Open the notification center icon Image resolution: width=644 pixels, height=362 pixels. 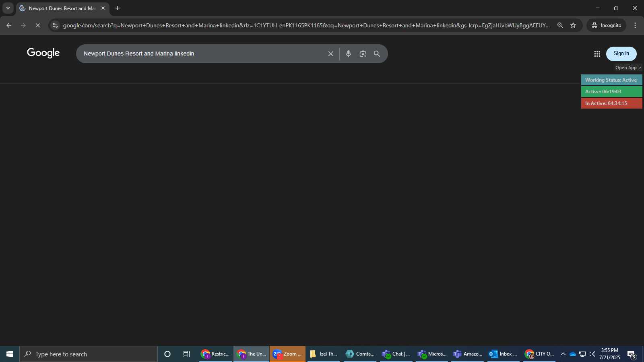click(632, 354)
